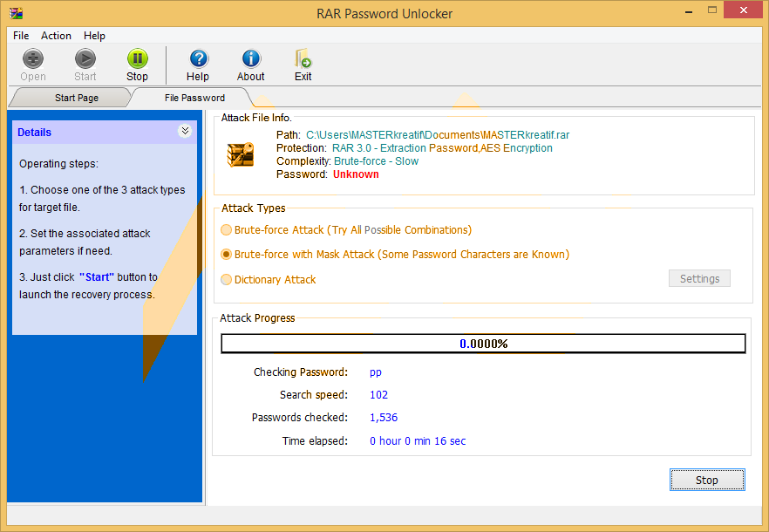Click the Open toolbar icon
This screenshot has width=769, height=532.
tap(33, 59)
